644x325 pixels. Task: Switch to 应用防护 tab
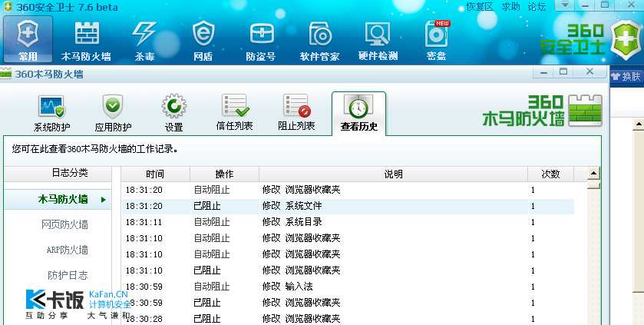(x=113, y=114)
